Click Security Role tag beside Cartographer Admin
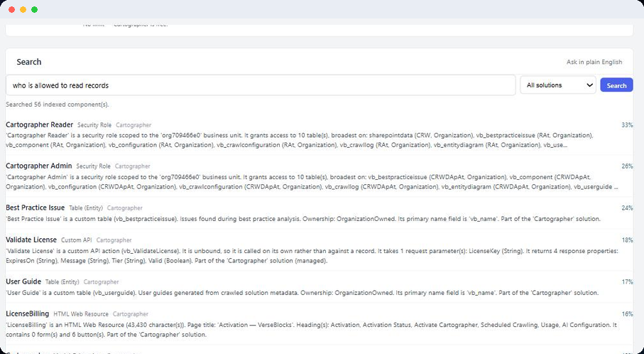The height and width of the screenshot is (354, 644). point(93,166)
